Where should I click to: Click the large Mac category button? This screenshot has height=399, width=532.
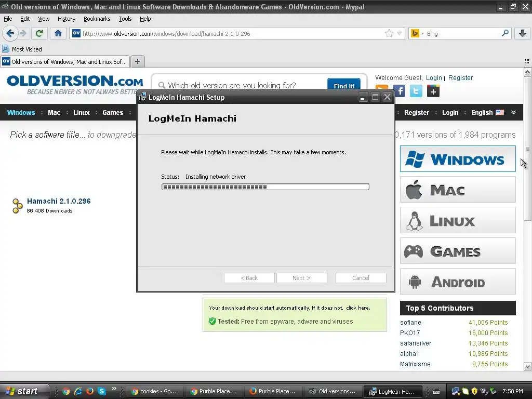458,190
